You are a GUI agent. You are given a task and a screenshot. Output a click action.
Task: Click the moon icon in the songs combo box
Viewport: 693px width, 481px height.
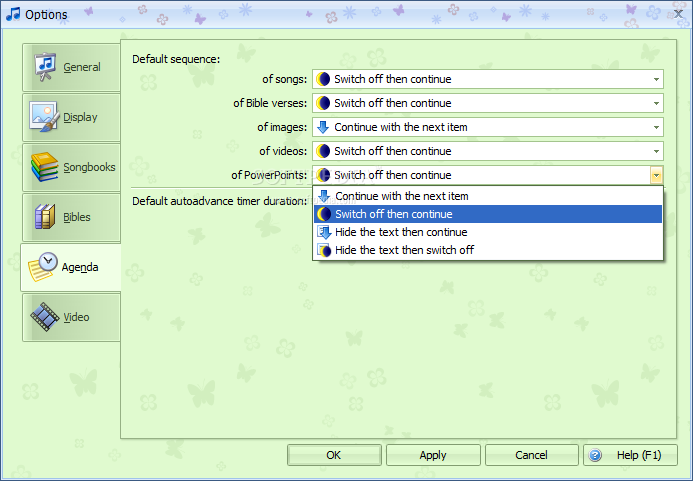pyautogui.click(x=323, y=79)
